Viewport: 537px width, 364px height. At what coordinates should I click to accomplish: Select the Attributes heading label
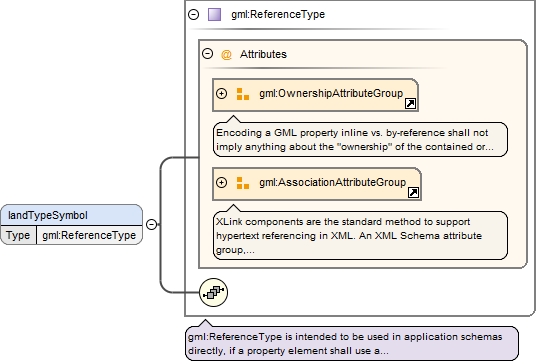pos(263,54)
